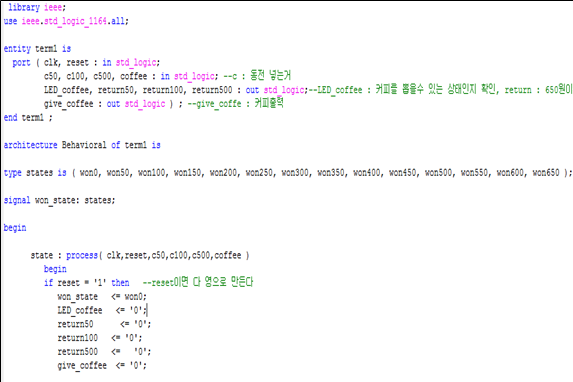Click 'won650' in the states list
This screenshot has width=573, height=382.
tap(546, 173)
